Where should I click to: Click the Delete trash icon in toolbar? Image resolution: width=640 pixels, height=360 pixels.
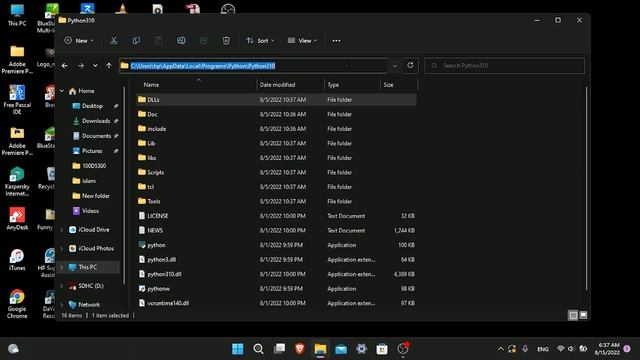click(226, 40)
